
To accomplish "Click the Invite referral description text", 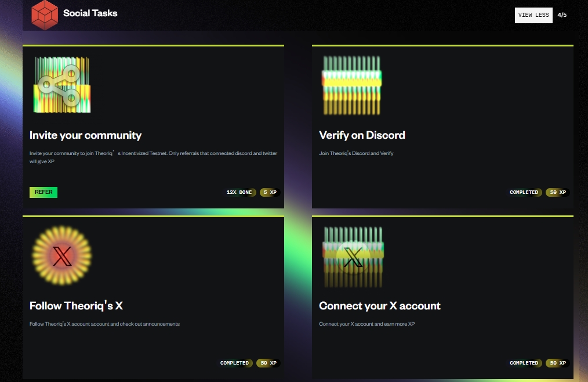I will [x=153, y=157].
